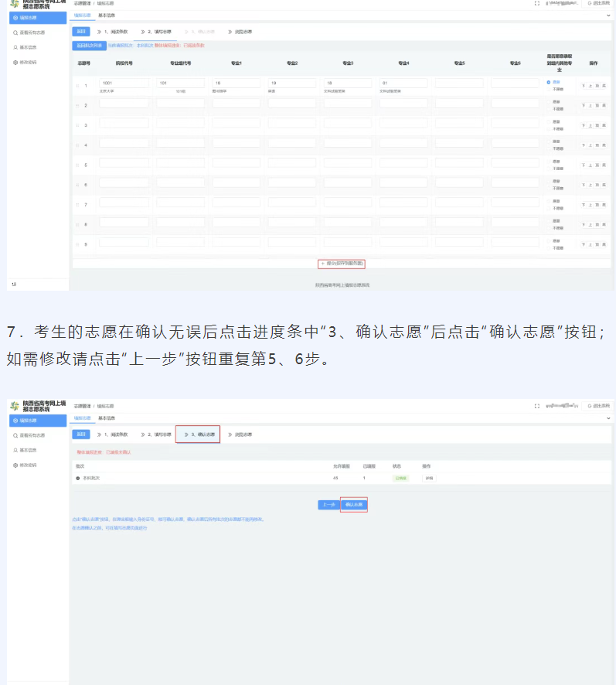This screenshot has width=616, height=685.
Task: Select 愿意 radio for volunteer row 1
Action: pyautogui.click(x=549, y=81)
